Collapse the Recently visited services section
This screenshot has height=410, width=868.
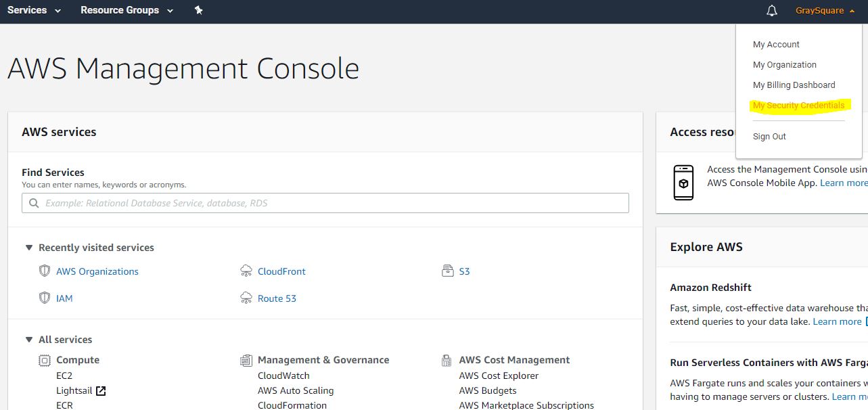(29, 248)
